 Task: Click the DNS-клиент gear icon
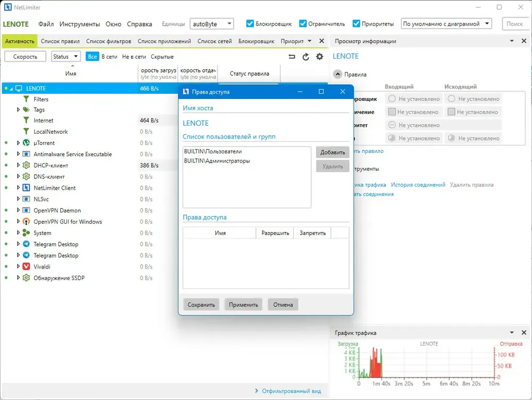tap(26, 177)
